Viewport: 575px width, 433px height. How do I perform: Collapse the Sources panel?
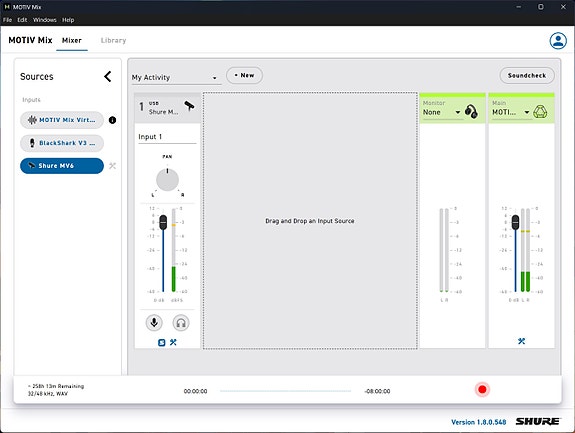coord(107,77)
